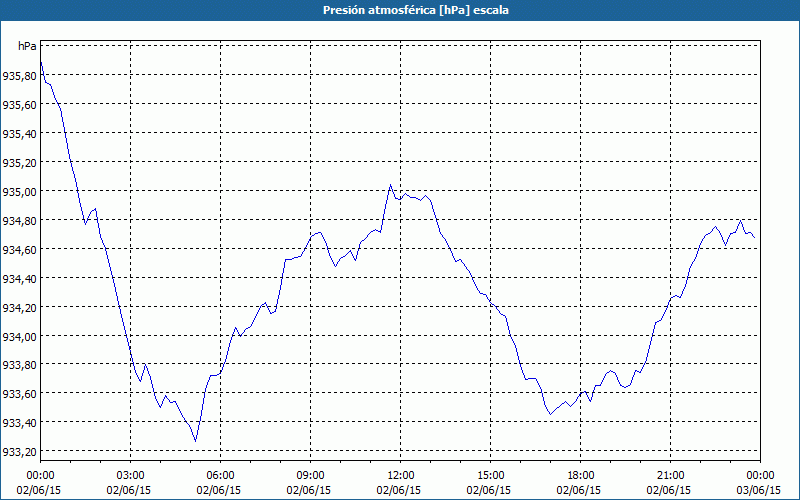Click the 935,00 y-axis value
The width and height of the screenshot is (800, 500).
point(19,191)
